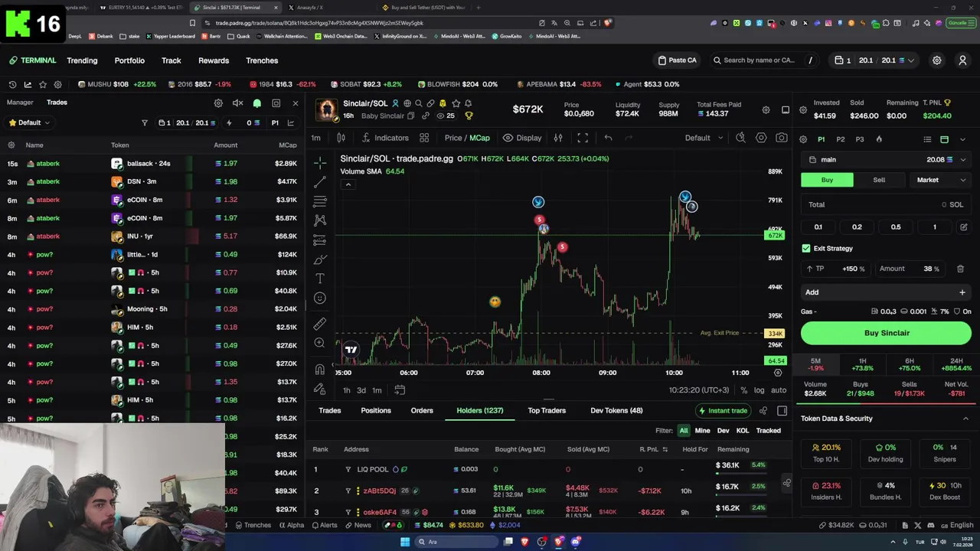Click the Total SOL amount field

pyautogui.click(x=887, y=204)
